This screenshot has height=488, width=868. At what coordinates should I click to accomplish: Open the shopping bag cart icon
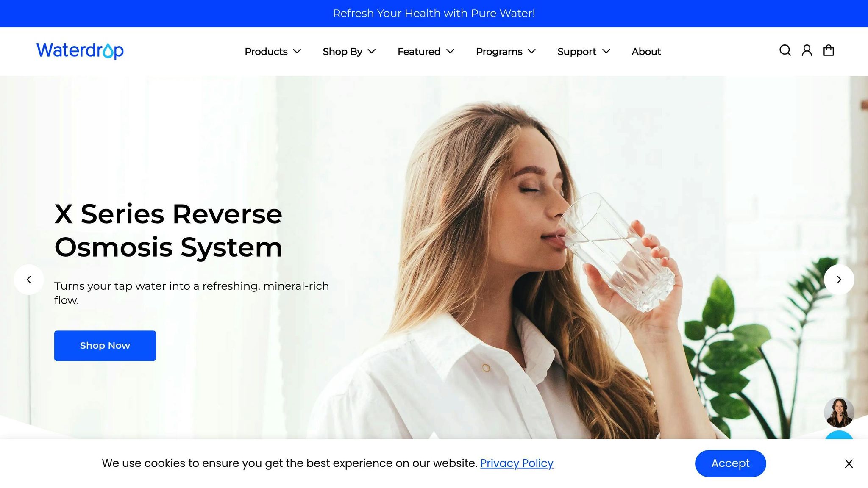pyautogui.click(x=829, y=50)
